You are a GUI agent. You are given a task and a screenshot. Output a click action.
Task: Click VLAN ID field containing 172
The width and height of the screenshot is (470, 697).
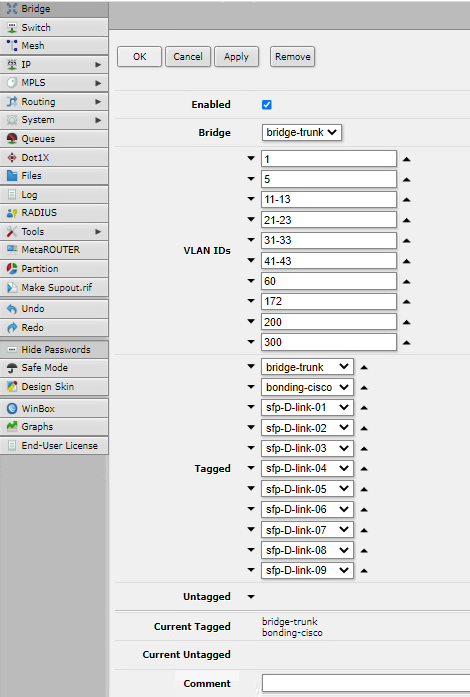(x=329, y=301)
